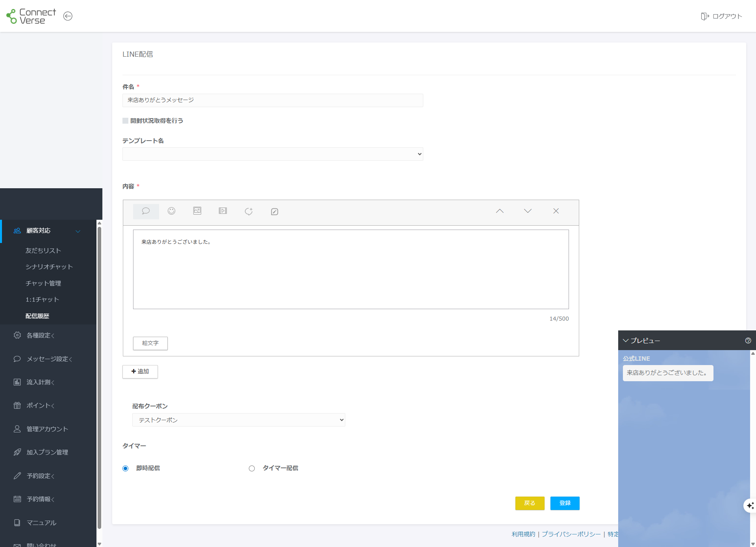Select the image message icon
This screenshot has width=756, height=547.
coord(197,211)
